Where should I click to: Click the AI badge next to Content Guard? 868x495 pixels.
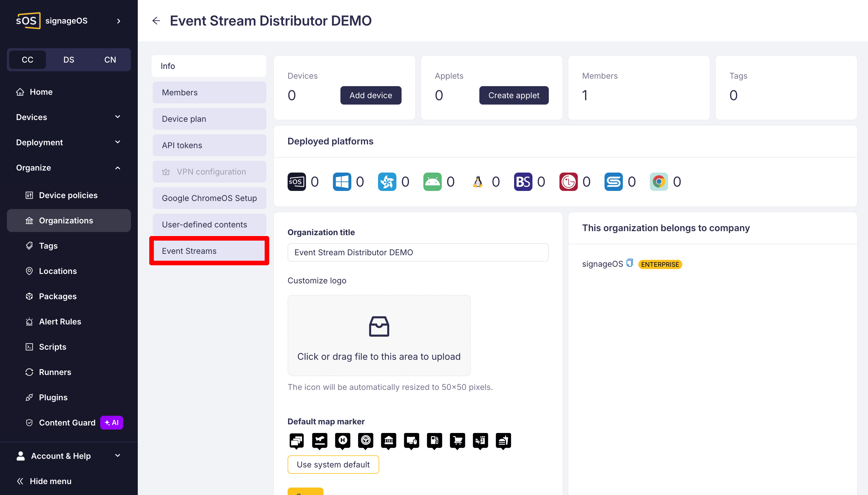point(111,423)
